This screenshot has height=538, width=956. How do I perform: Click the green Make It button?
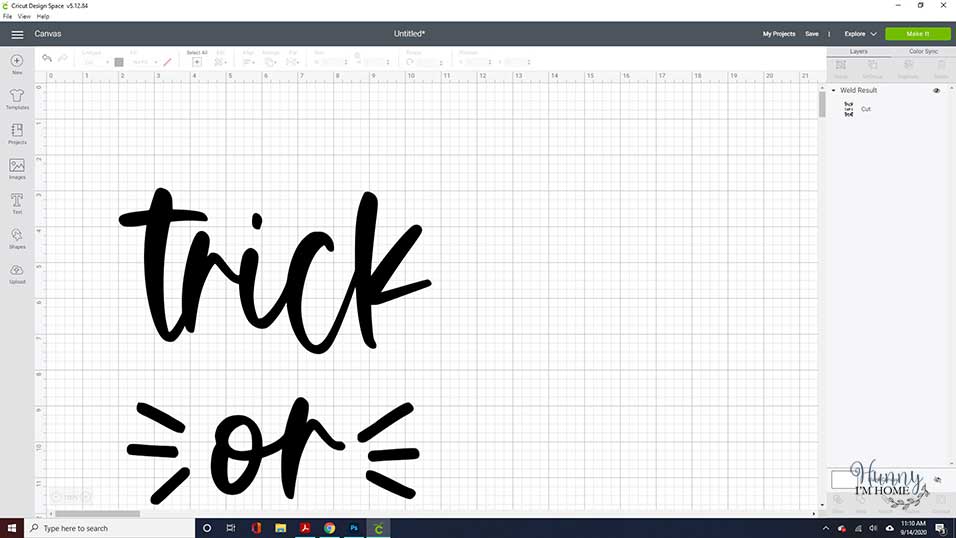pyautogui.click(x=918, y=34)
